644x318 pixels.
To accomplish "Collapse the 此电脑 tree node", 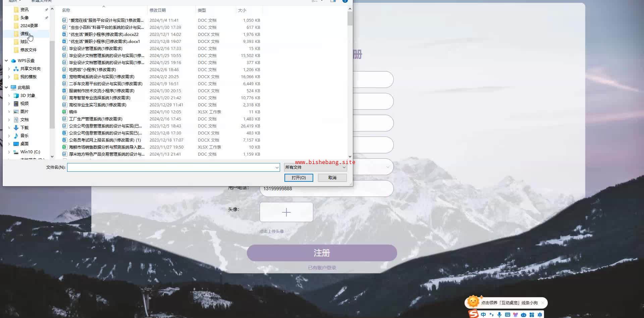I will point(6,88).
